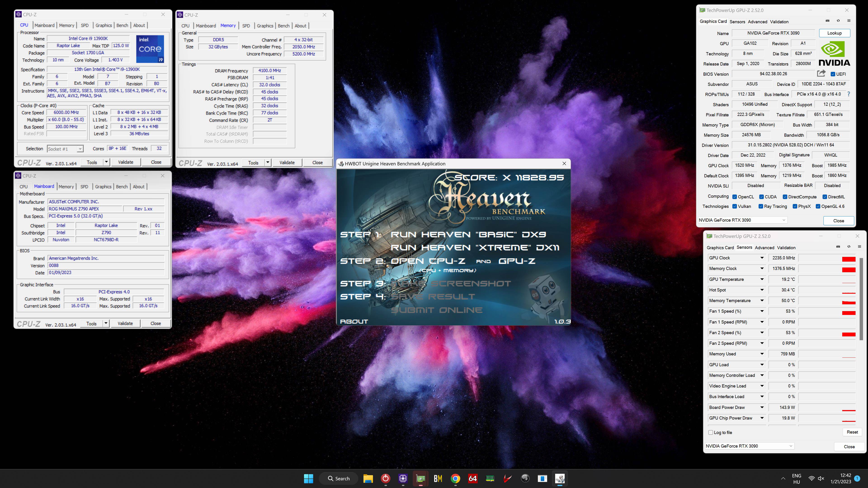This screenshot has height=488, width=868.
Task: Click the dark sphere taskbar icon
Action: coord(525,478)
